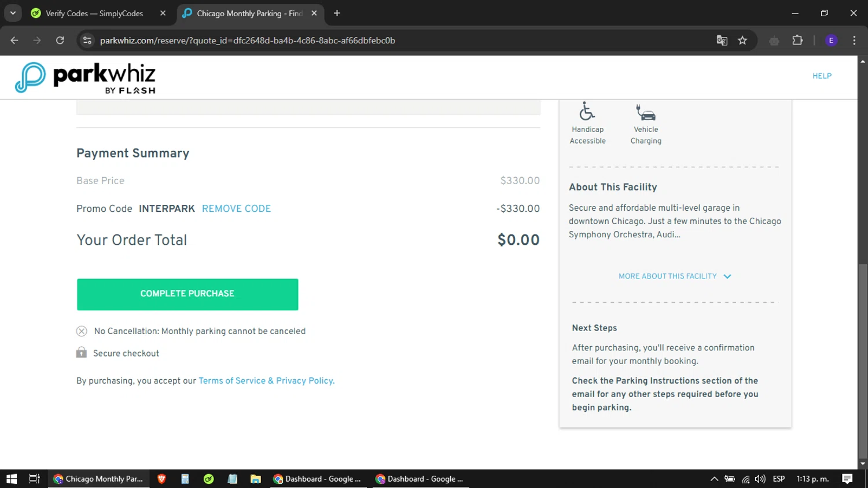Click the grayed extension icon beside the star
The height and width of the screenshot is (488, 868).
(x=774, y=41)
